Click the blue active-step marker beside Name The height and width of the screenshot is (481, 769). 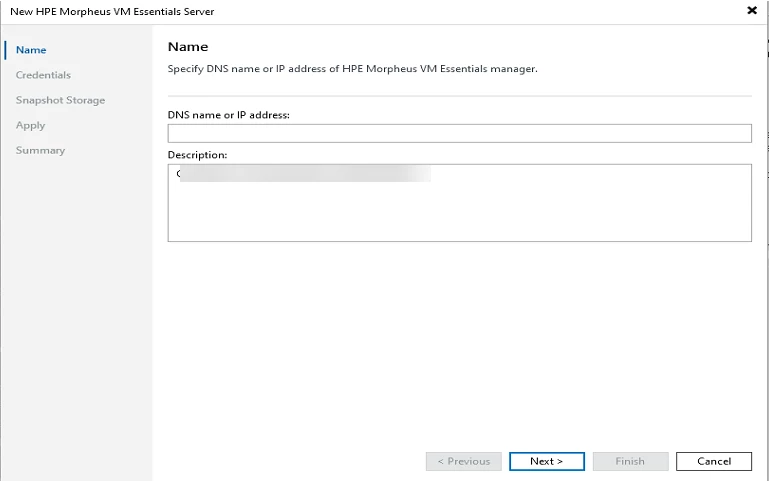tap(6, 50)
